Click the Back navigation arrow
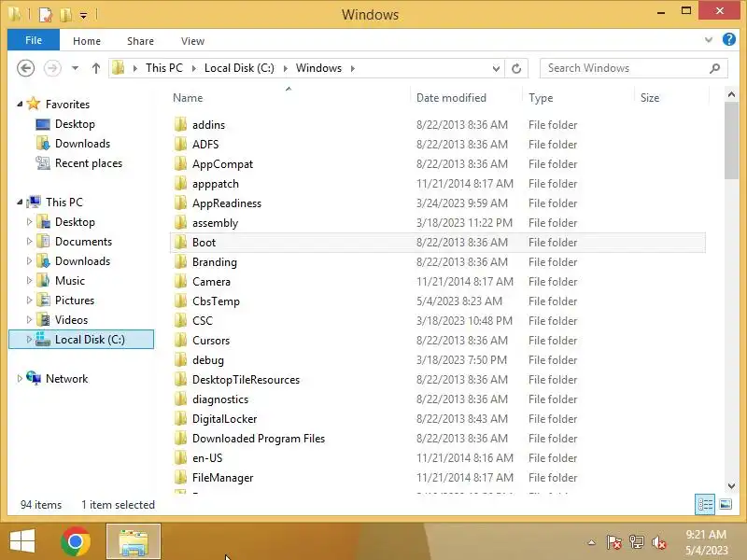 (x=26, y=68)
